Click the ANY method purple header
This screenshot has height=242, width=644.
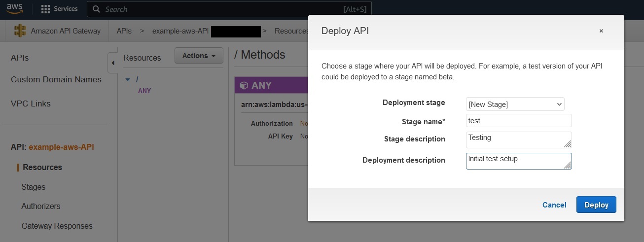pos(272,85)
